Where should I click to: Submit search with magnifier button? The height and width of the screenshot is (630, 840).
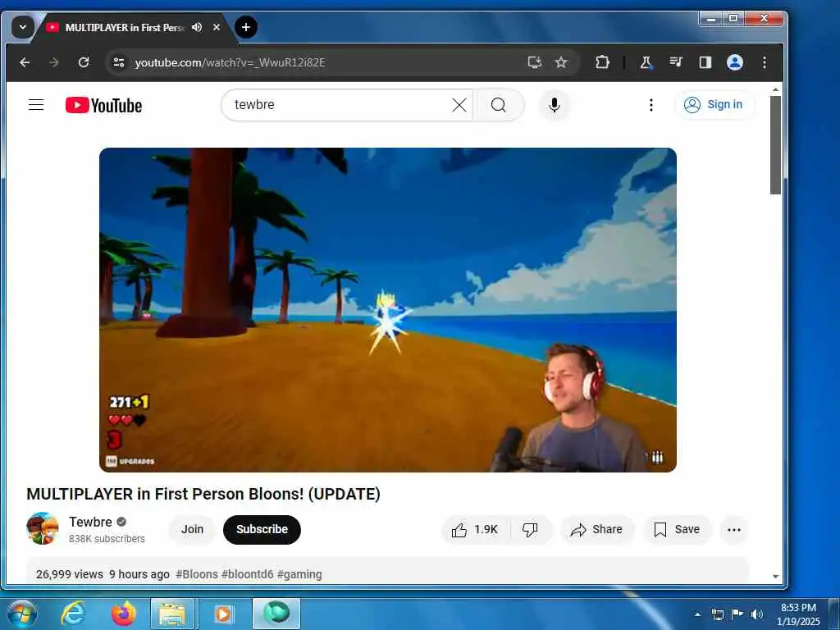coord(499,105)
